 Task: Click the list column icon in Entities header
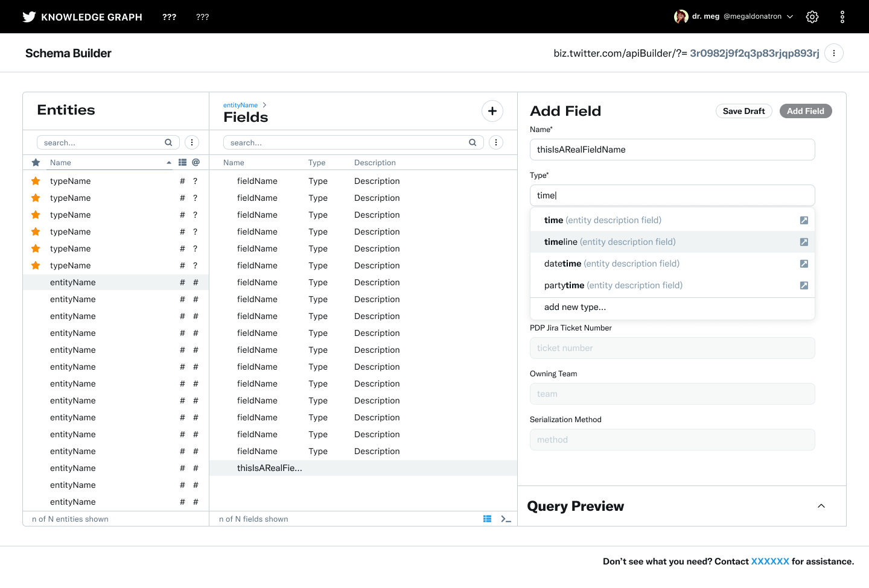pyautogui.click(x=182, y=162)
